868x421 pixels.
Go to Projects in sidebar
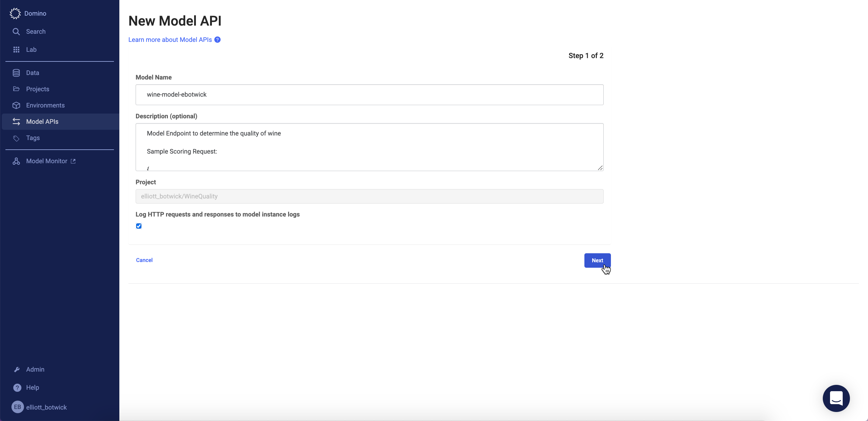(38, 89)
